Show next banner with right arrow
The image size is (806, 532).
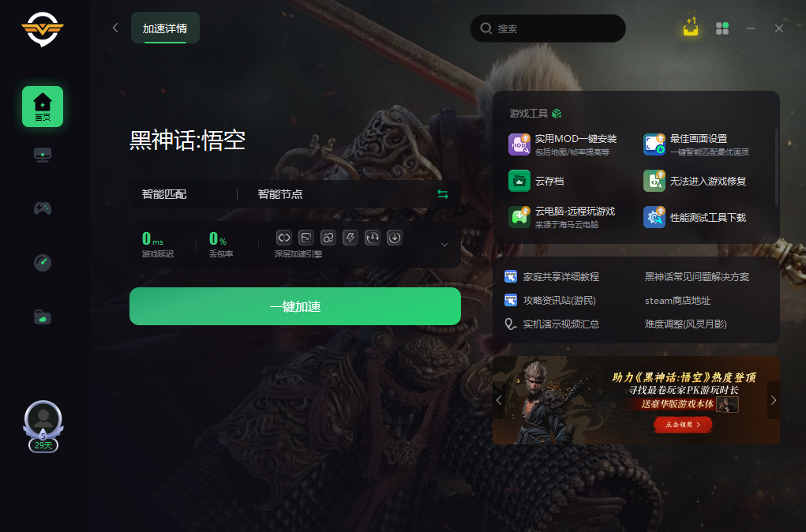[773, 400]
